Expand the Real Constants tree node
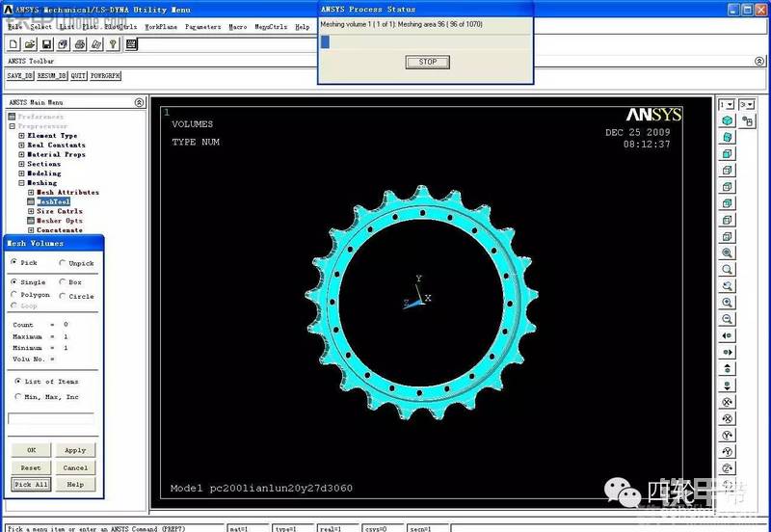Image resolution: width=771 pixels, height=532 pixels. (21, 145)
